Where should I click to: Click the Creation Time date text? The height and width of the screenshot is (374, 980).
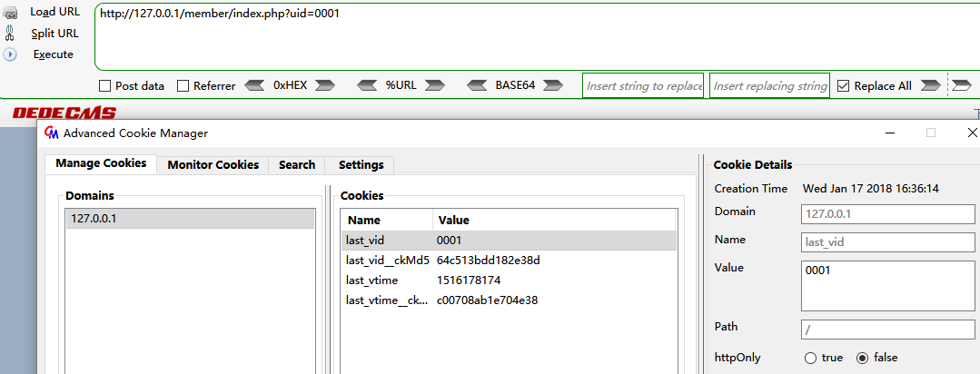pos(871,188)
